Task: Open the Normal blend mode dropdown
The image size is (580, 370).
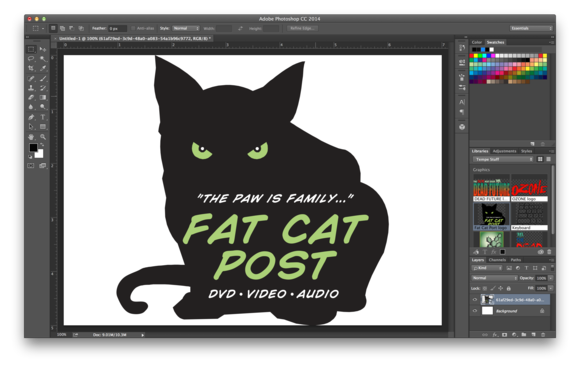Action: pyautogui.click(x=495, y=278)
